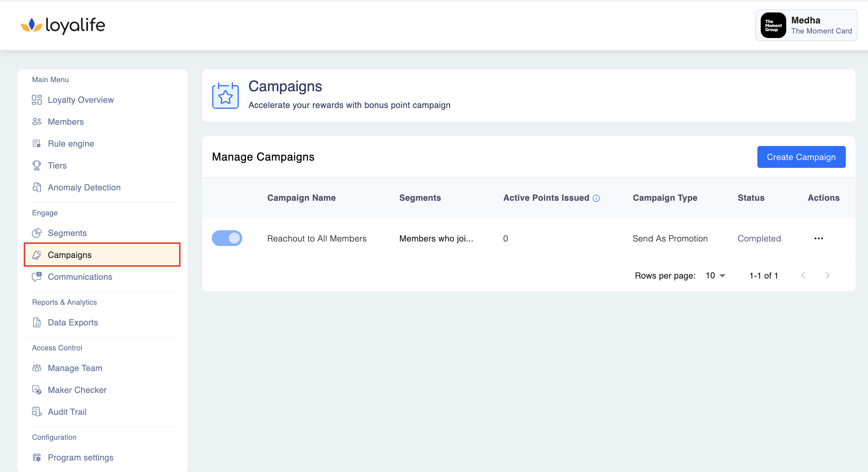Click info icon beside Active Points Issued
868x472 pixels.
pyautogui.click(x=596, y=198)
